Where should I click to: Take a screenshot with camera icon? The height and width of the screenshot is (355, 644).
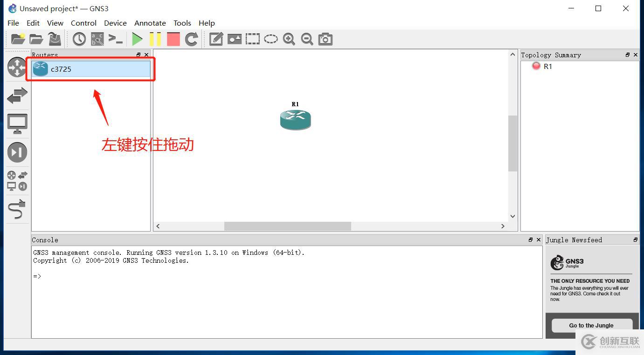(325, 39)
